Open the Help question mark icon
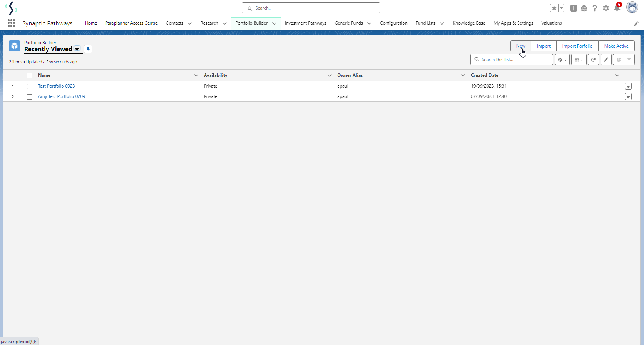Image resolution: width=644 pixels, height=345 pixels. point(595,8)
